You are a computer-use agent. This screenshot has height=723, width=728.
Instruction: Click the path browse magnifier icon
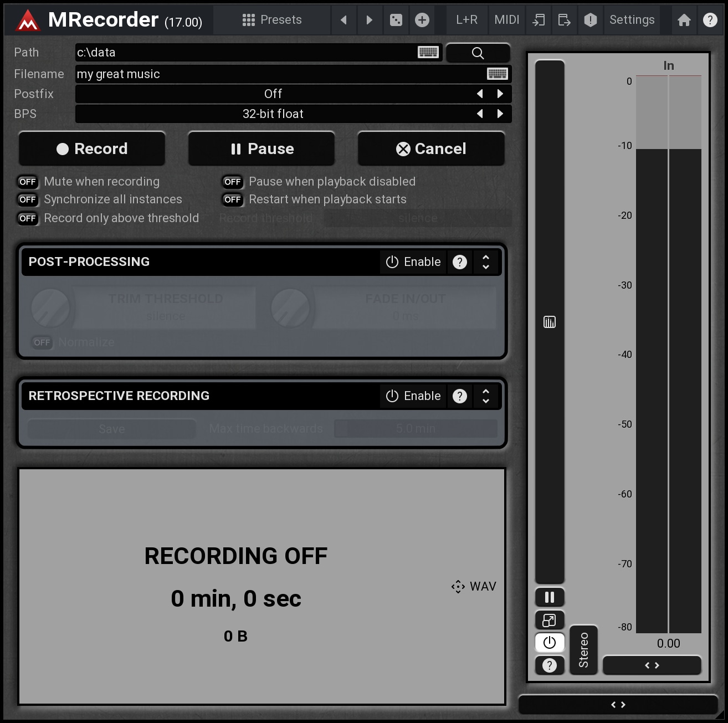[x=478, y=53]
